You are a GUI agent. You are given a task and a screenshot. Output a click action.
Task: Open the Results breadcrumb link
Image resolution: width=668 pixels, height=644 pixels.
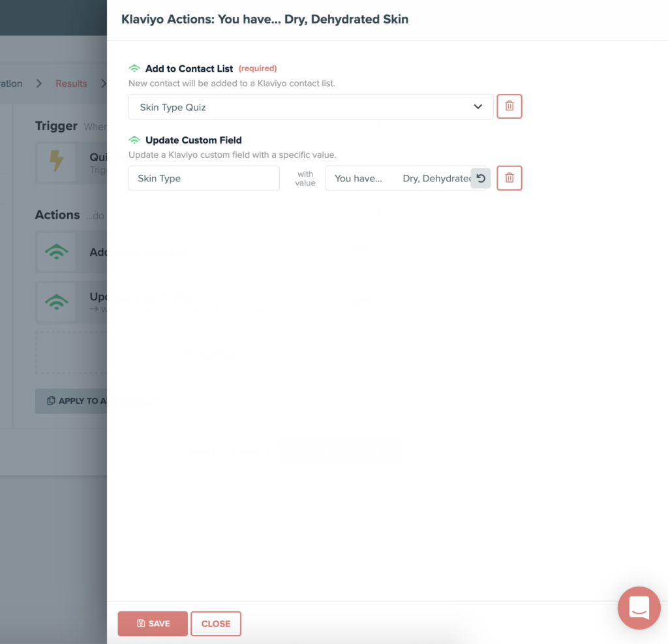pyautogui.click(x=71, y=84)
